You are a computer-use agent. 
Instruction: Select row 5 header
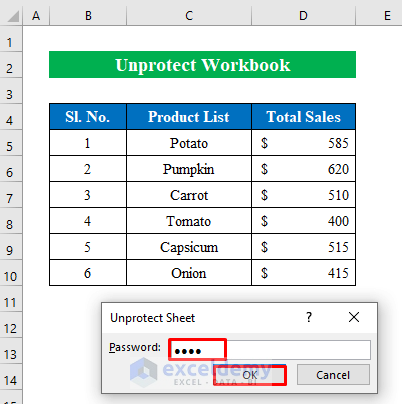(x=10, y=146)
